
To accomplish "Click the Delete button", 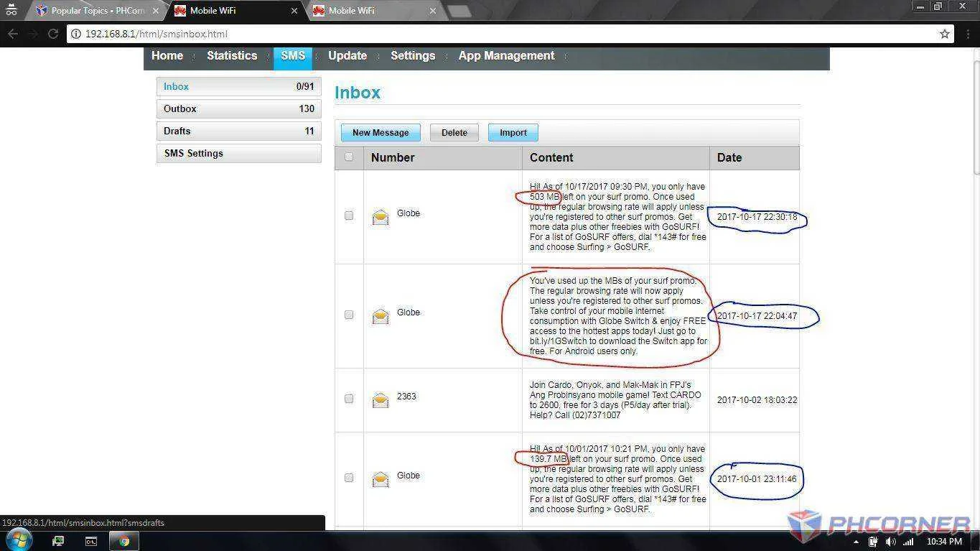I will tap(454, 132).
